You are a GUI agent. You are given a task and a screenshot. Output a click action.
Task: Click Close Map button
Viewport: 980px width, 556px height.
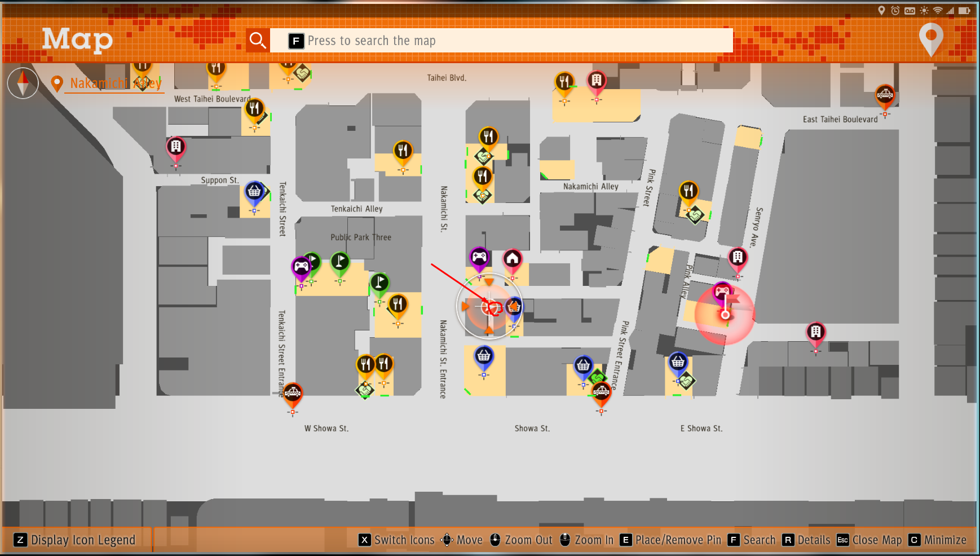[869, 540]
